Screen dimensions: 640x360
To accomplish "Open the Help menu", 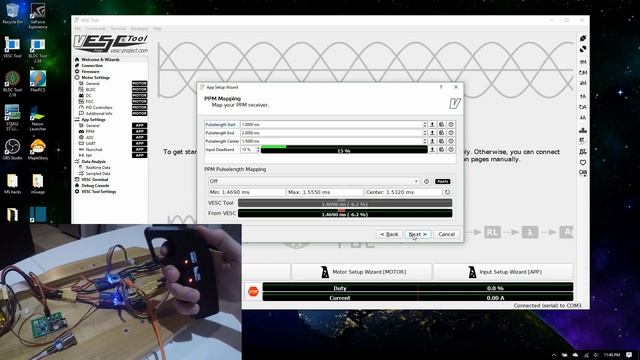I will (x=157, y=29).
